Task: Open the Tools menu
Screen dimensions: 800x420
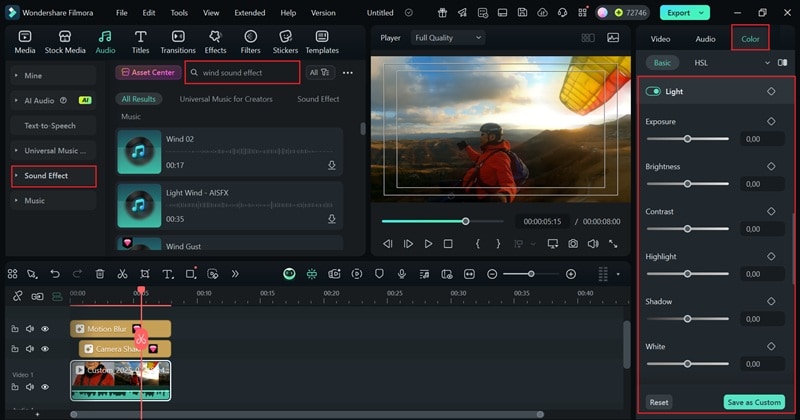Action: 179,13
